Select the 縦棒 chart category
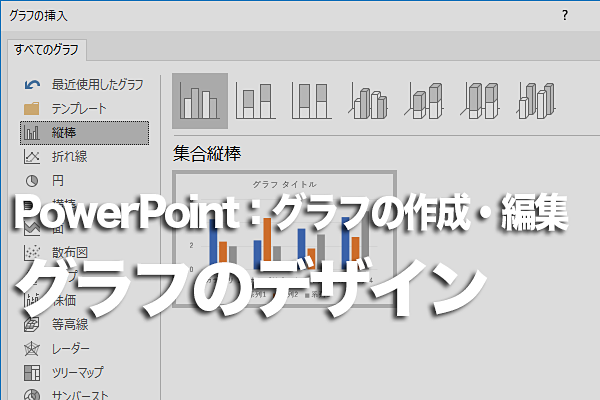The height and width of the screenshot is (400, 600). [84, 133]
